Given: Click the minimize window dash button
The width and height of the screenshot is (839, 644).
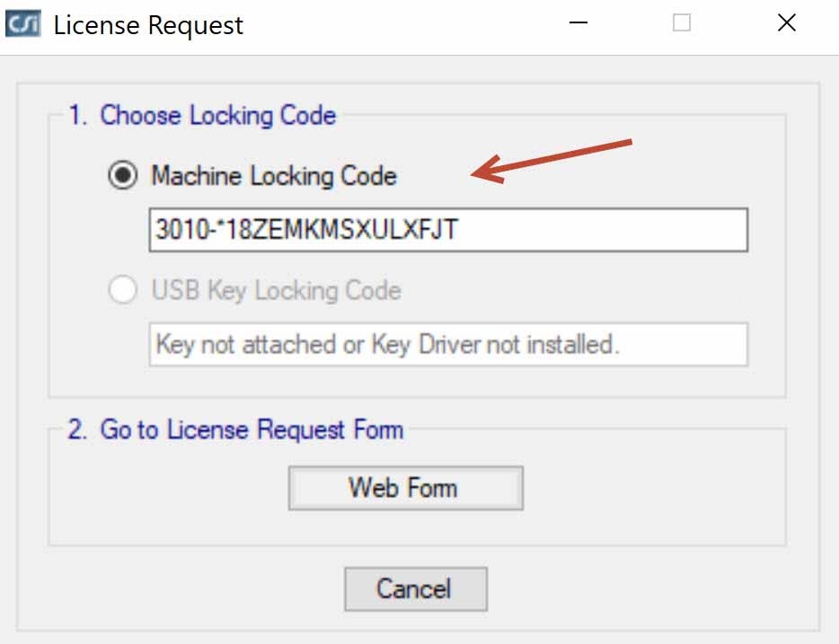Looking at the screenshot, I should pyautogui.click(x=578, y=23).
